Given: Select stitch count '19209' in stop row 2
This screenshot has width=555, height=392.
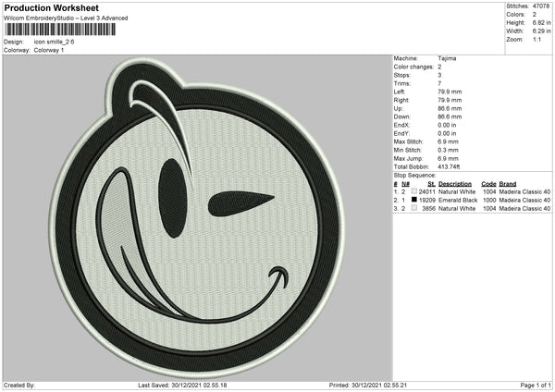Looking at the screenshot, I should [x=426, y=201].
